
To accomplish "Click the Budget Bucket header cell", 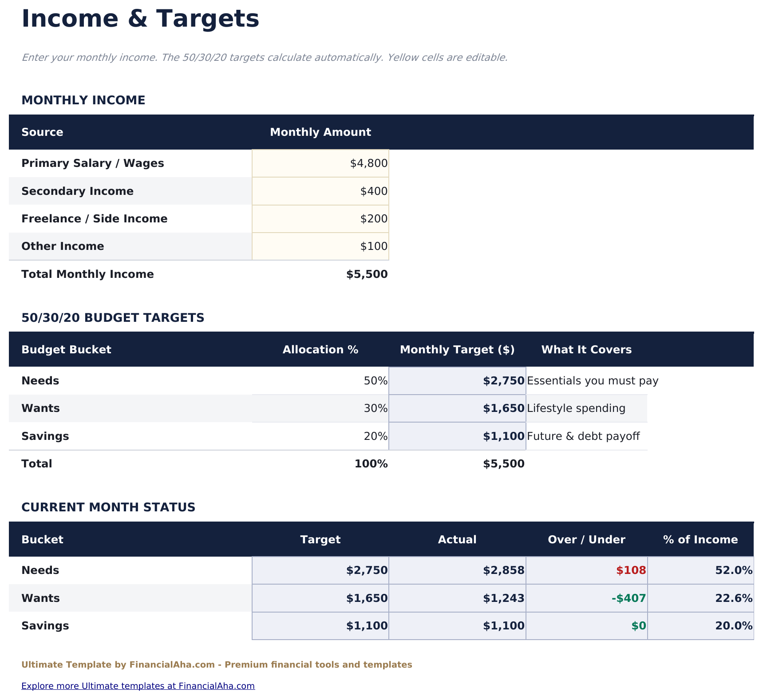I will click(x=66, y=349).
